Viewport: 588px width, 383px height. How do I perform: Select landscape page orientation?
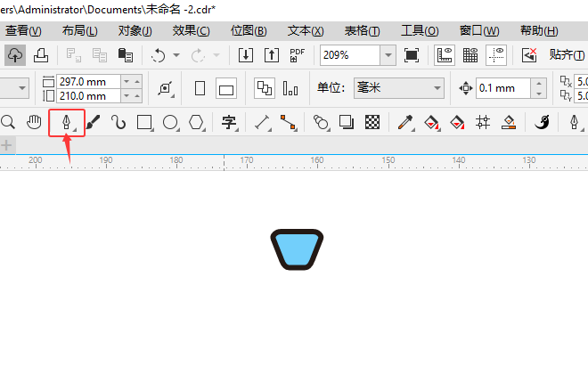[x=226, y=88]
